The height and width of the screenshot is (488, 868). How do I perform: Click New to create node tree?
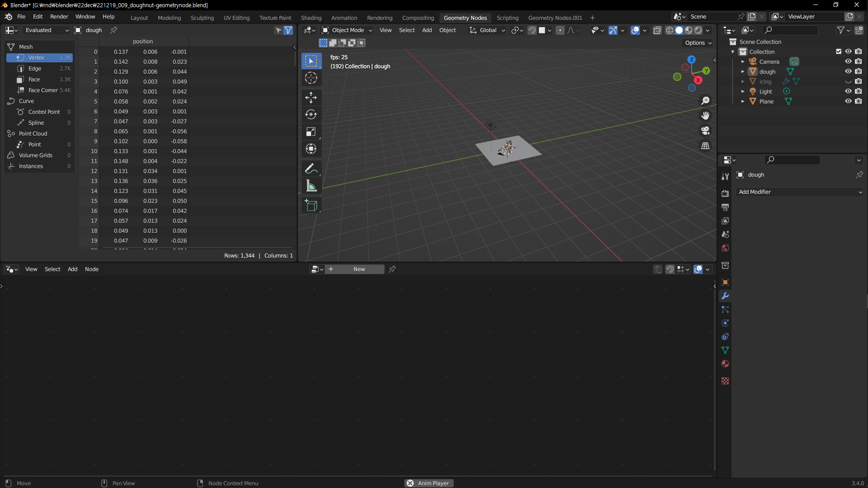click(359, 269)
